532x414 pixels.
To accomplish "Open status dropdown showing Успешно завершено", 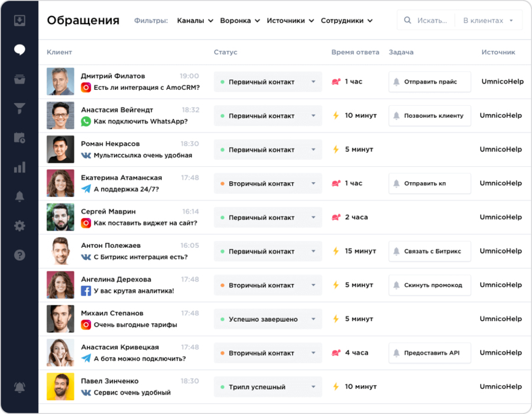I will pos(268,319).
